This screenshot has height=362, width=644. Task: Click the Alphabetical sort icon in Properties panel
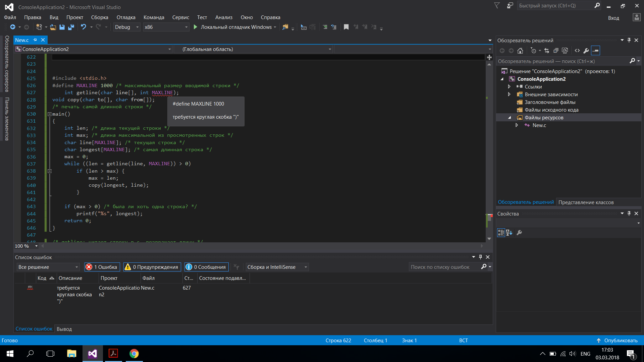tap(509, 233)
